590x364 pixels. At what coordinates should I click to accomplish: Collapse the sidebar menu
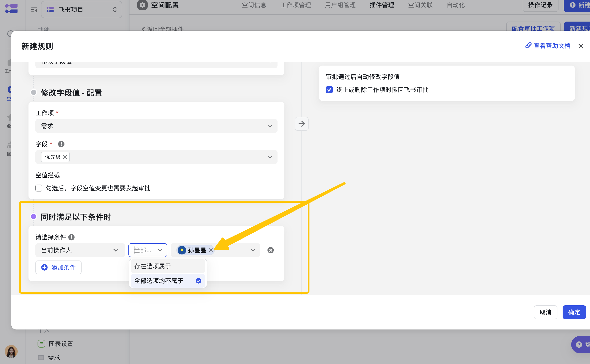click(34, 10)
